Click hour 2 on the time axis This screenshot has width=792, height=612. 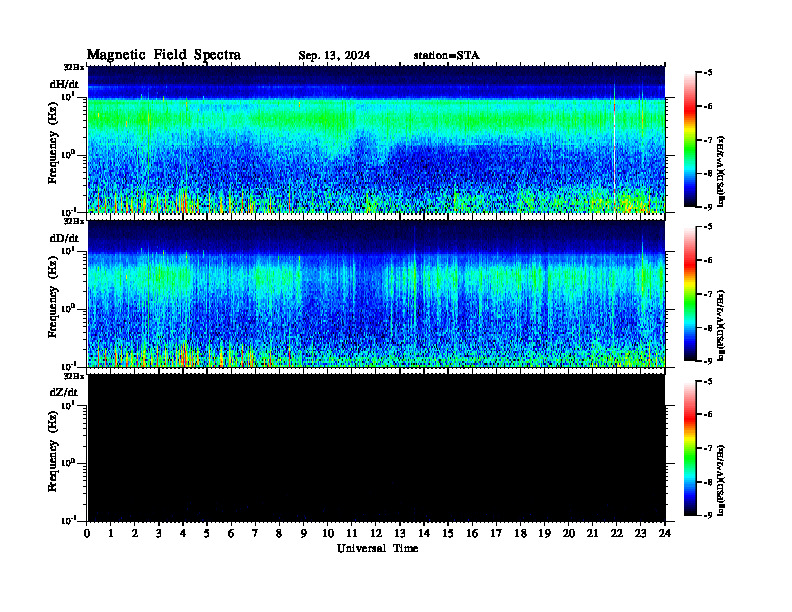(135, 533)
